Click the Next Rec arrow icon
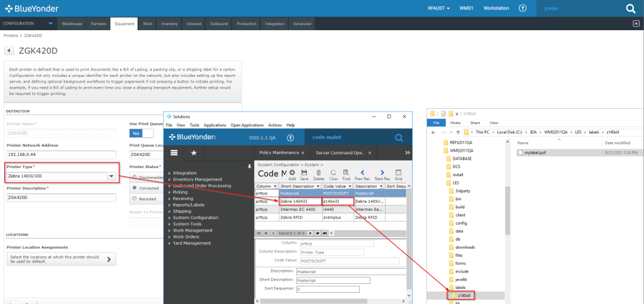 pyautogui.click(x=382, y=173)
